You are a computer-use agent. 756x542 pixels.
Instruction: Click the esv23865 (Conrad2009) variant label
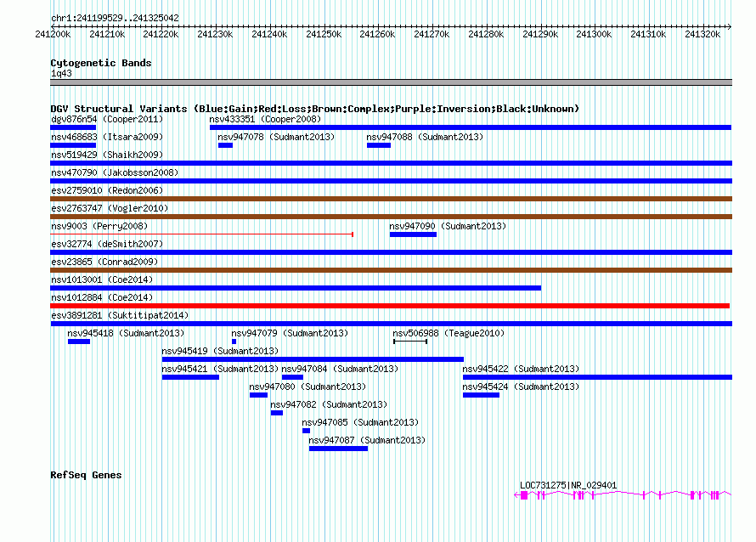click(x=104, y=262)
